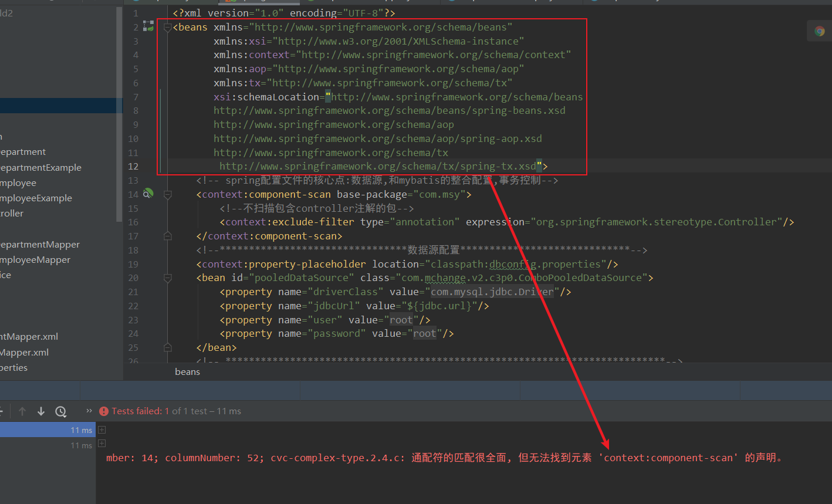Select EmployeeExample in the project tree
This screenshot has width=832, height=504.
[36, 198]
